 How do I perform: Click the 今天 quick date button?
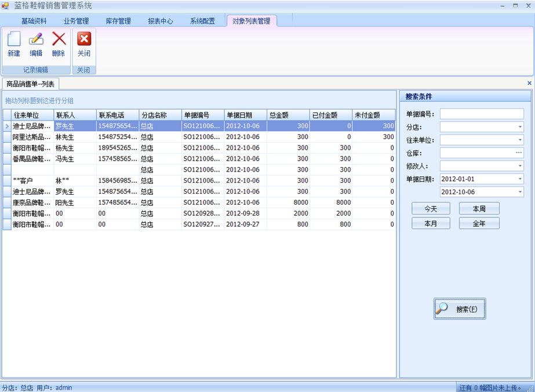[x=431, y=209]
